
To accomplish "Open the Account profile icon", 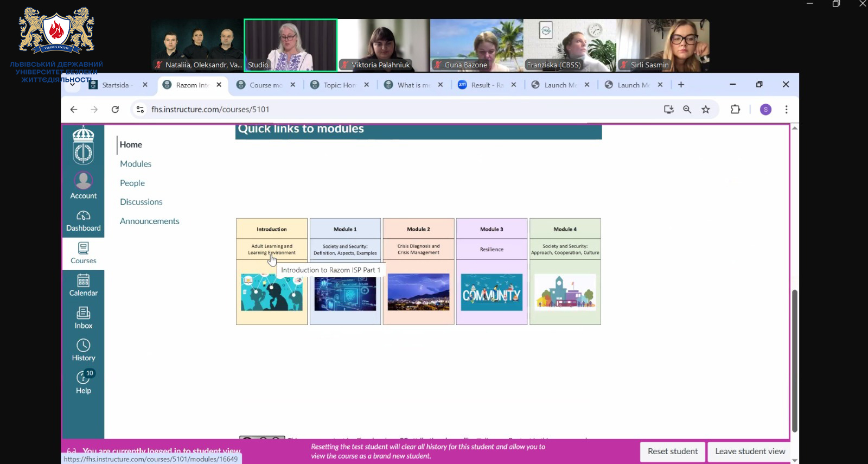I will 83,181.
